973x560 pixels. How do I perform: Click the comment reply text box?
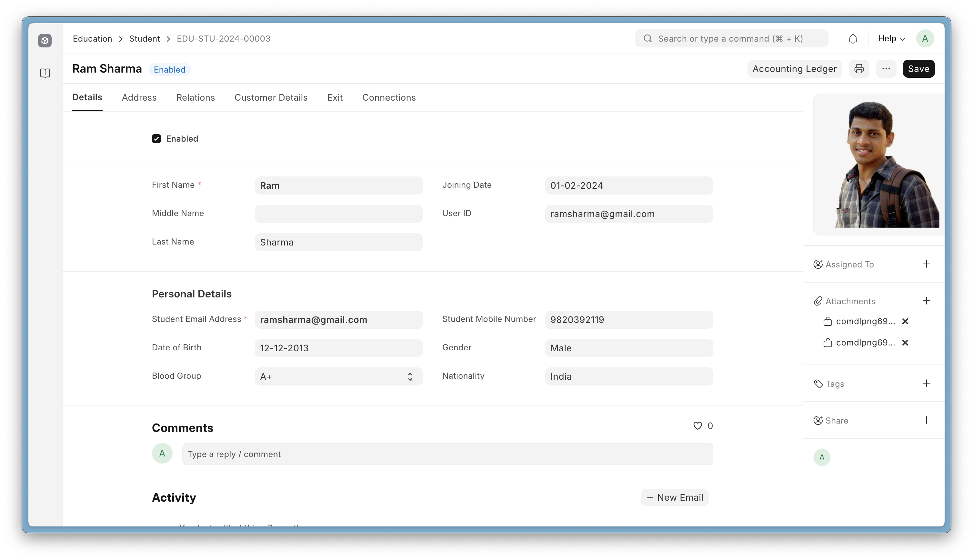click(x=447, y=454)
